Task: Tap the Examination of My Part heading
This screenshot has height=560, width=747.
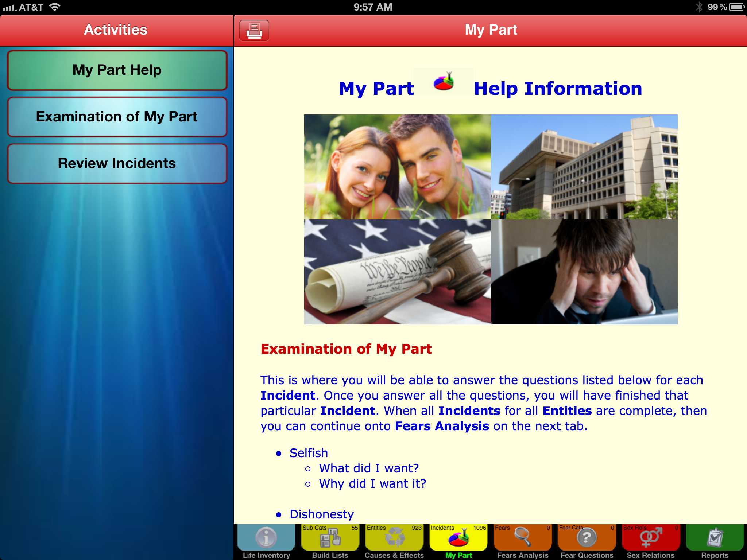Action: click(346, 349)
